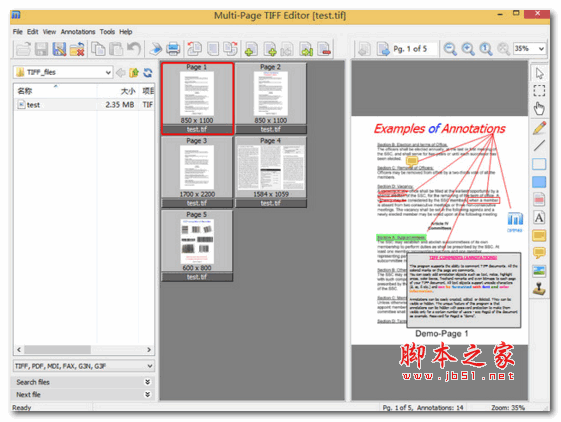
Task: Click the Rotate page left icon
Action: [195, 49]
